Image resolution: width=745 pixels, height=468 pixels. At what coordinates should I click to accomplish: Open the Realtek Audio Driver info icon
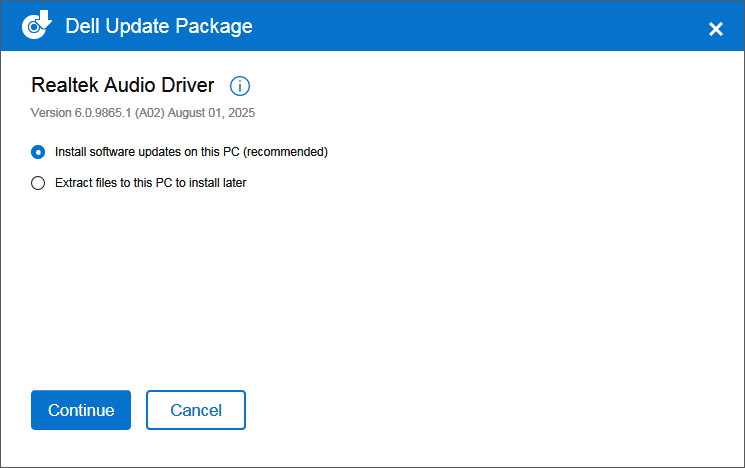[240, 85]
